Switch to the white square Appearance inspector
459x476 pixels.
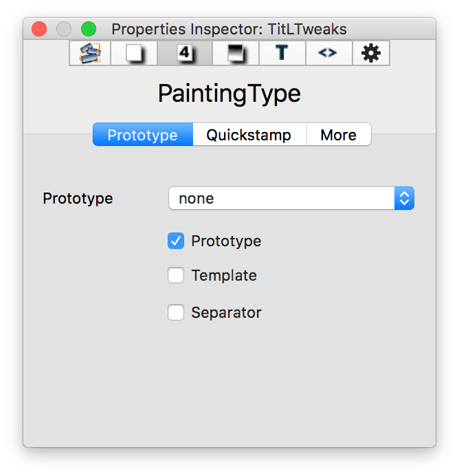coord(135,53)
